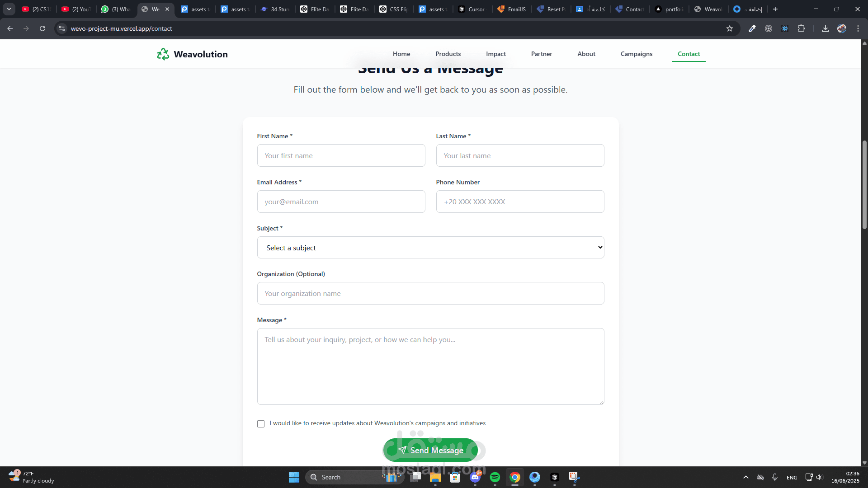Open the Campaigns navigation link
The width and height of the screenshot is (868, 488).
tap(636, 54)
